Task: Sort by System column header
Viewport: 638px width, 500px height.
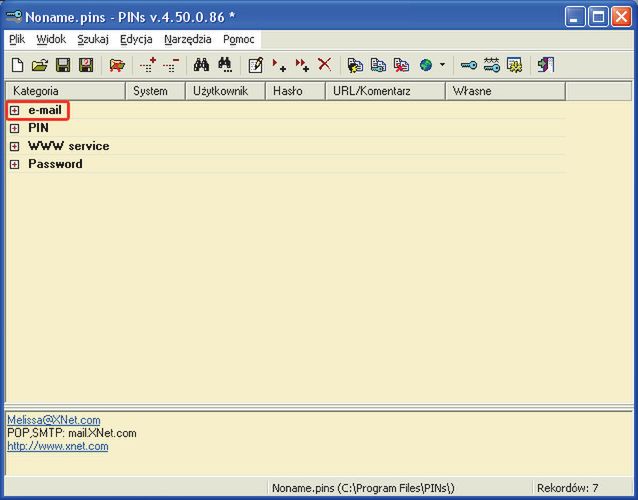Action: pos(155,91)
